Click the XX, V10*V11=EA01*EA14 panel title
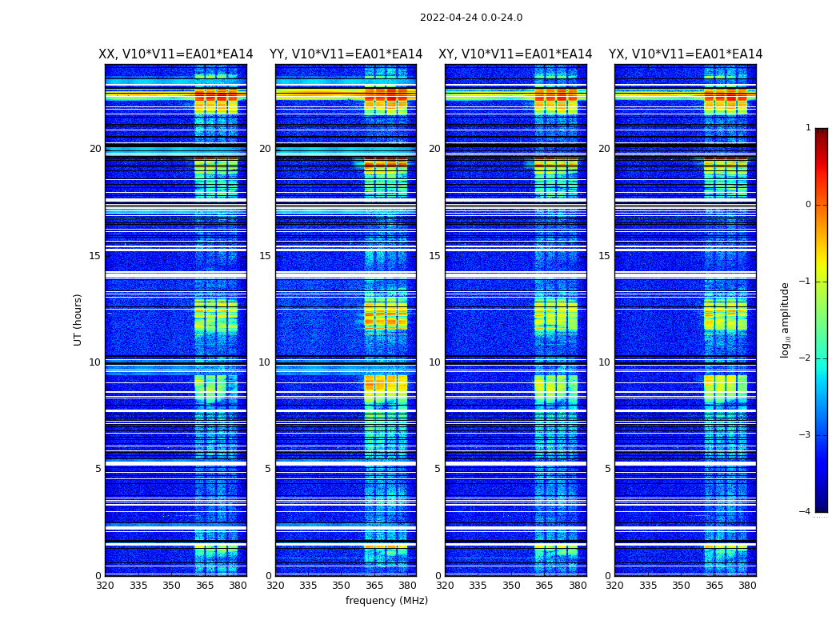 (176, 54)
